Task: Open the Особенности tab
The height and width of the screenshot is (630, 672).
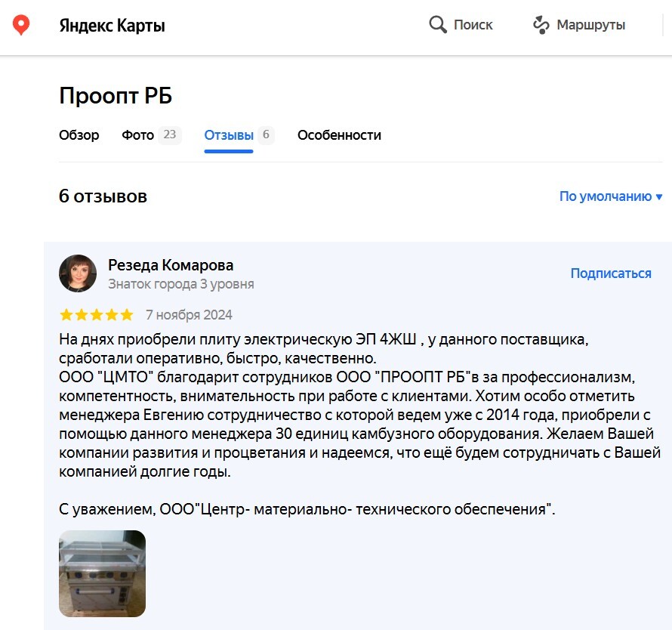Action: click(x=339, y=135)
